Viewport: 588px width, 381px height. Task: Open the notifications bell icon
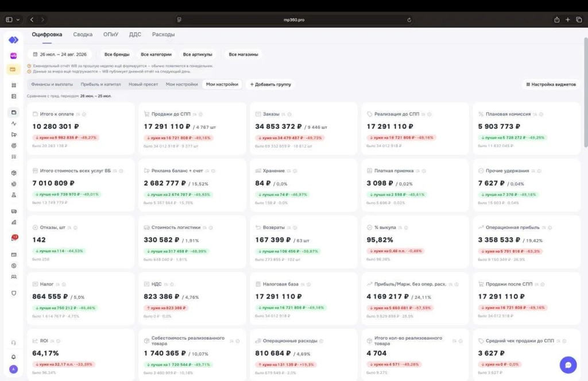[x=14, y=357]
